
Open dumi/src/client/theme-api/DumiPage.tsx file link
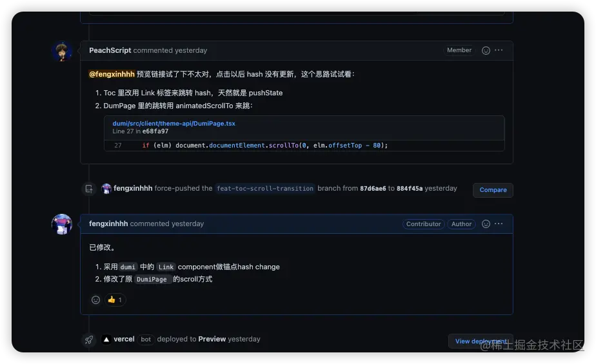[174, 123]
